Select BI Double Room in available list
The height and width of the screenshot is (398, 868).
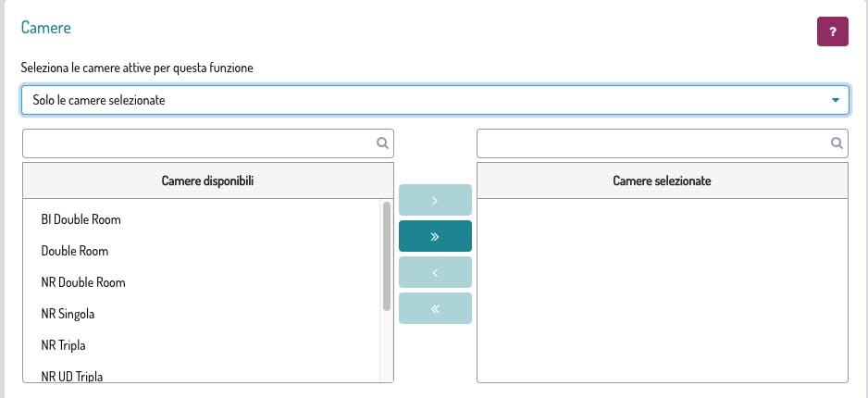click(81, 220)
